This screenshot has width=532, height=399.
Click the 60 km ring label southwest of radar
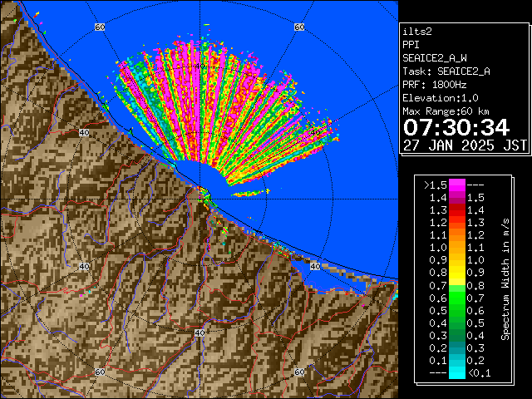(100, 372)
